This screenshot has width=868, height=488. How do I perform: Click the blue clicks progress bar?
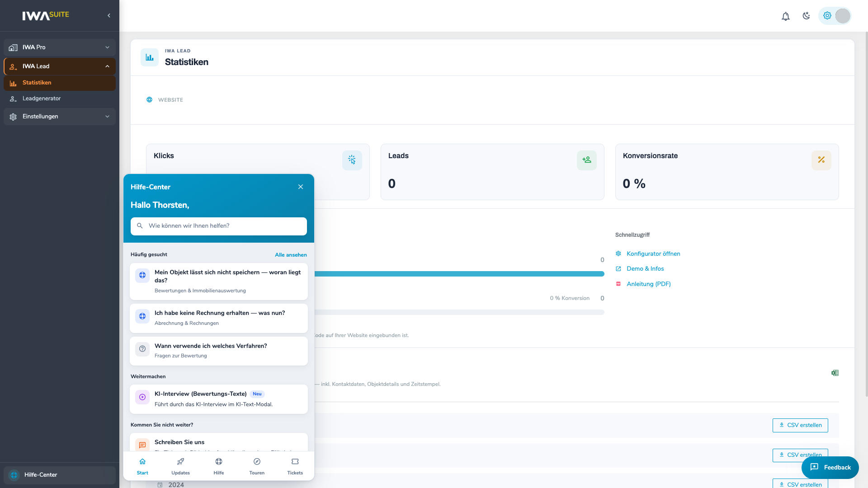(459, 274)
